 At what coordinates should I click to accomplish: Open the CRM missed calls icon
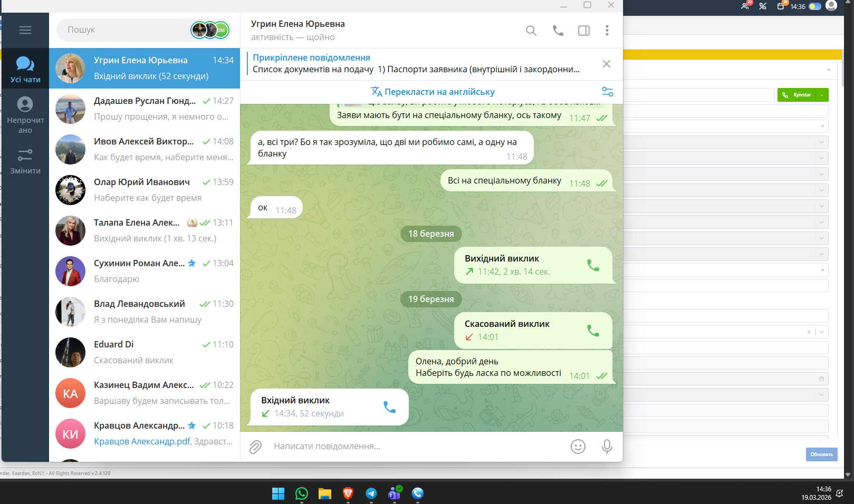point(763,6)
